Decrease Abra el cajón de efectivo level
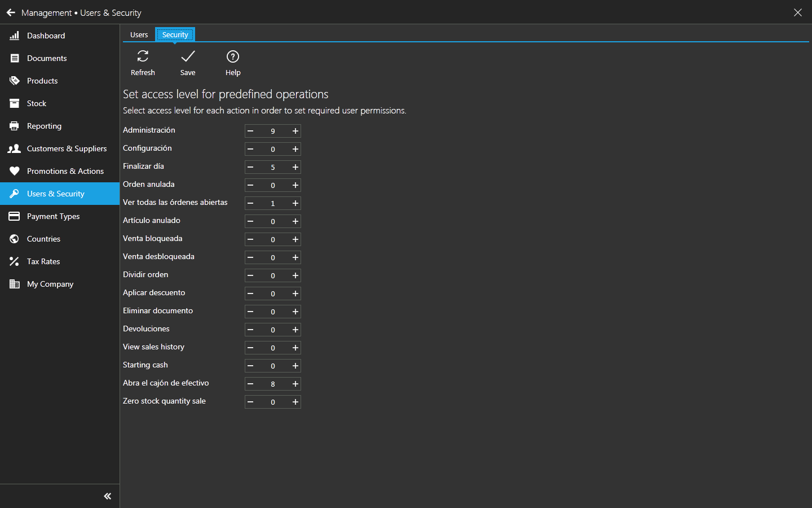 pyautogui.click(x=250, y=384)
